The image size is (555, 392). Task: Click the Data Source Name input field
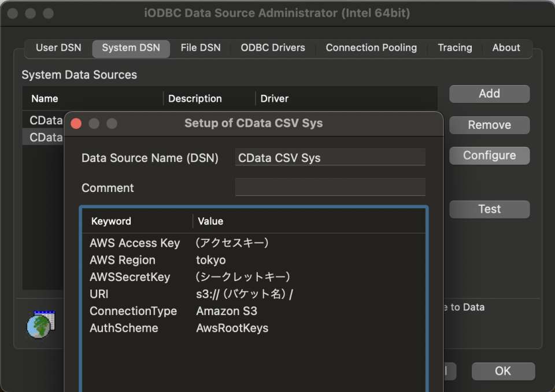(x=330, y=157)
